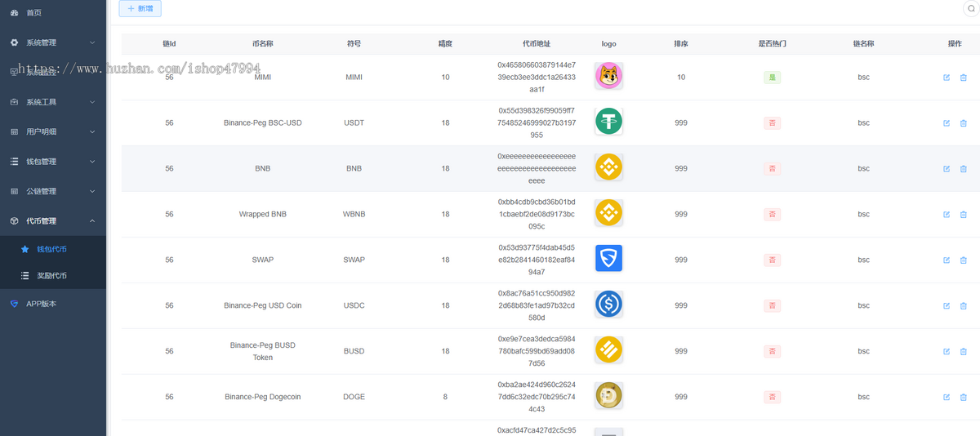Edit the BUSD token entry
Image resolution: width=980 pixels, height=436 pixels.
[947, 352]
